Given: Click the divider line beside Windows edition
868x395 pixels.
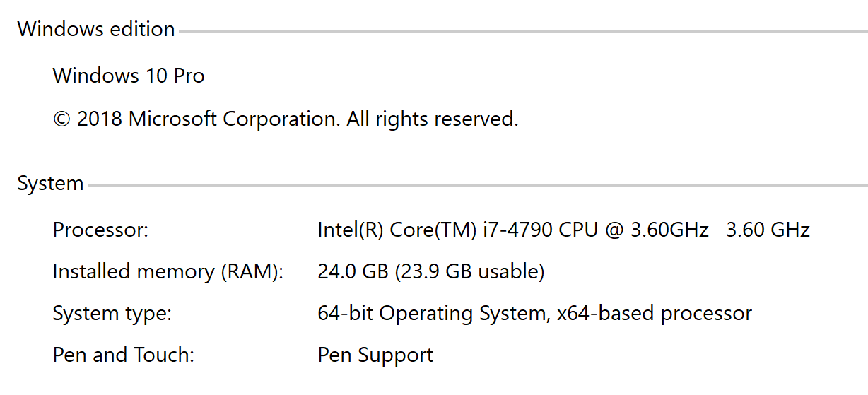Looking at the screenshot, I should pyautogui.click(x=523, y=32).
